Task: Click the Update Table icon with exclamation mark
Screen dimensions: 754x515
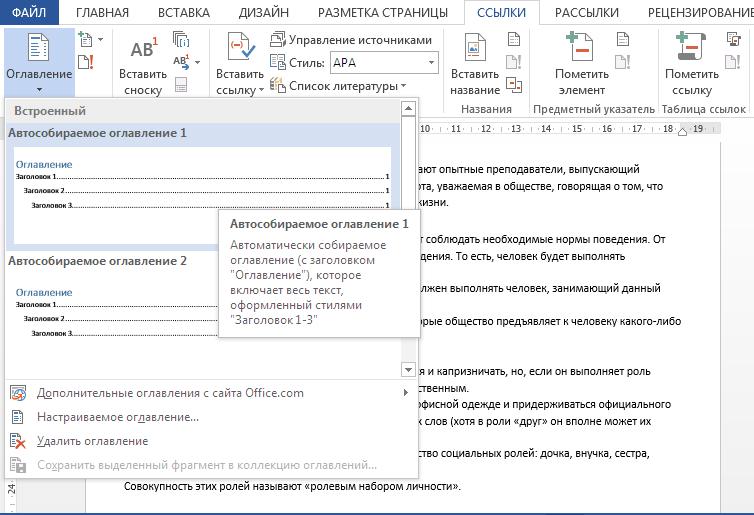Action: [x=86, y=62]
